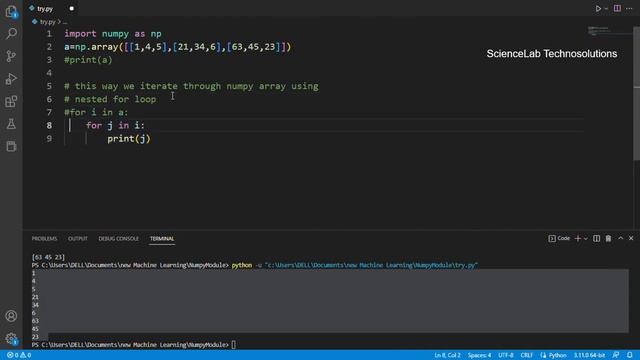Viewport: 640px width, 360px height.
Task: Split the terminal pane
Action: pyautogui.click(x=596, y=238)
